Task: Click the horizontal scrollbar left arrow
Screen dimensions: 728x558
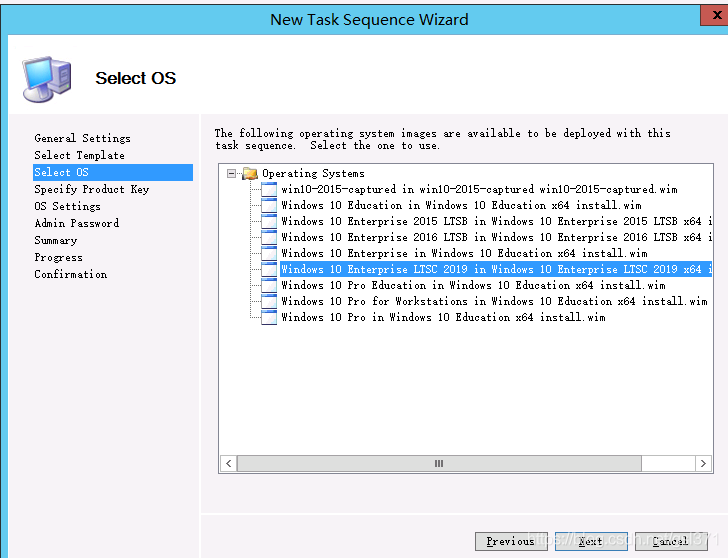Action: coord(228,463)
